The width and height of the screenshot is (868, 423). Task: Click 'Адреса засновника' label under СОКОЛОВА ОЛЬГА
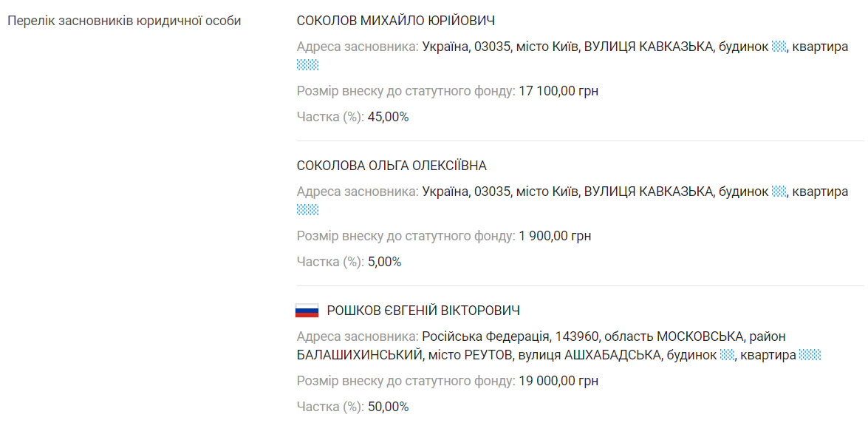pyautogui.click(x=358, y=192)
